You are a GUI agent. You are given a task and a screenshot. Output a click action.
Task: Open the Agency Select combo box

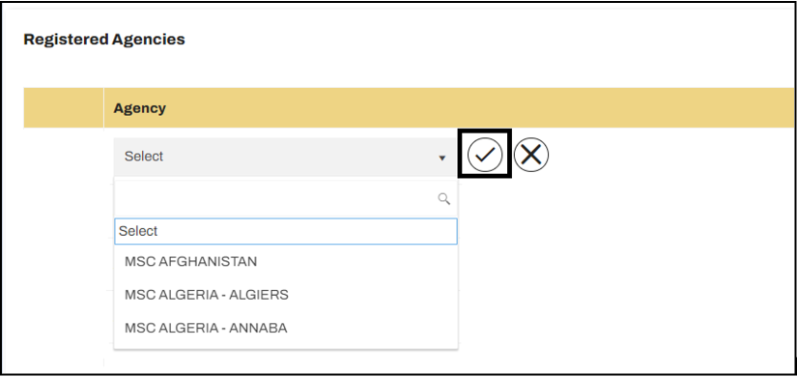click(285, 157)
